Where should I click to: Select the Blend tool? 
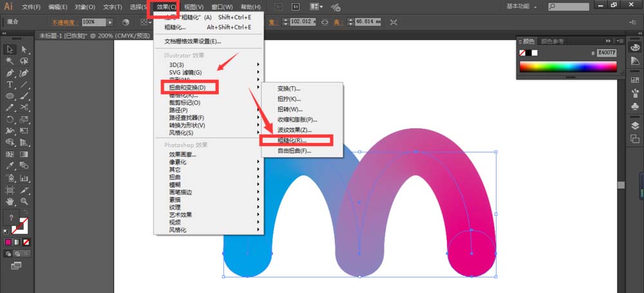(24, 166)
